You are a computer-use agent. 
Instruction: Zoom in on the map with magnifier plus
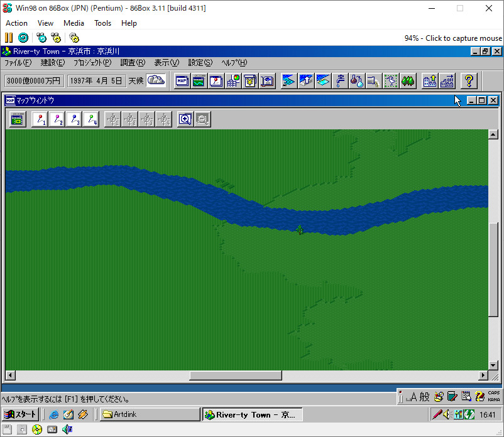(x=185, y=119)
